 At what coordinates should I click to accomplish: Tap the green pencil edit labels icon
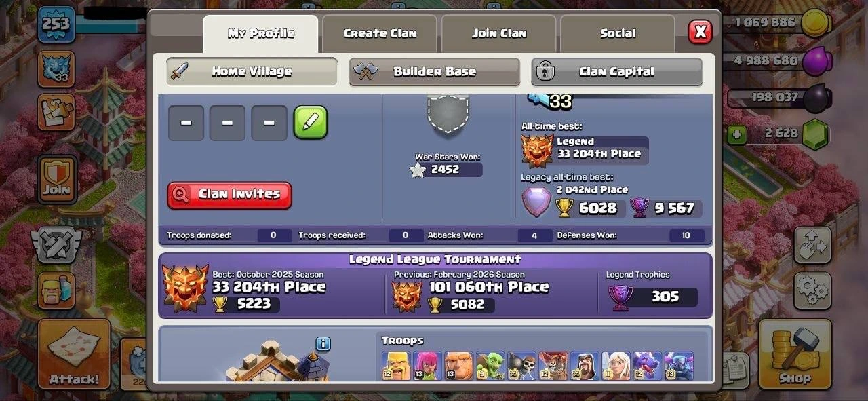pos(310,123)
